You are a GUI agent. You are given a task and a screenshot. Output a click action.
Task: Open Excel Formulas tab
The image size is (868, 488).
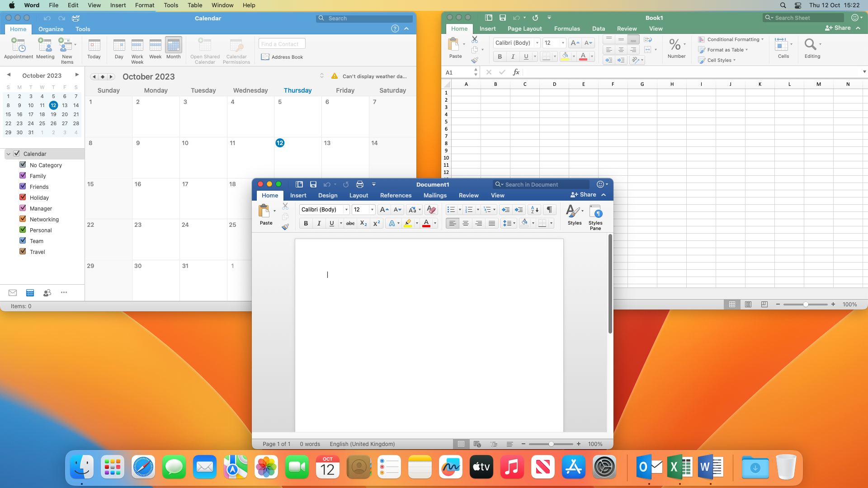click(x=567, y=28)
